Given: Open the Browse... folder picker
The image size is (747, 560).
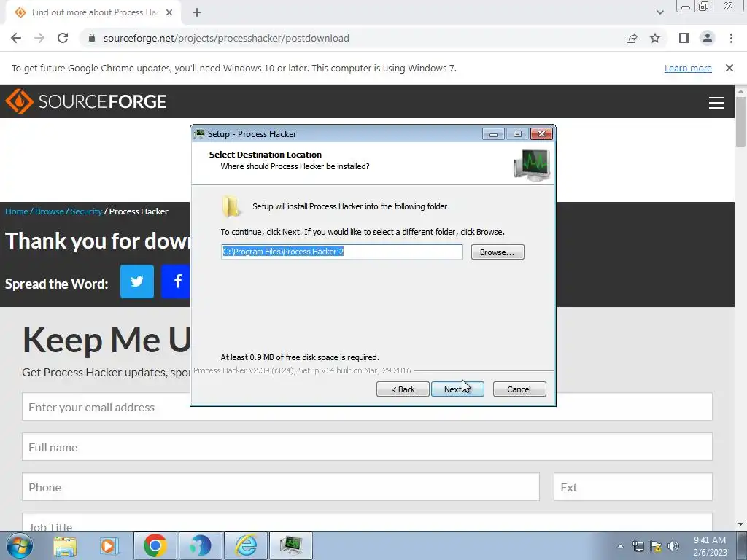Looking at the screenshot, I should (x=498, y=252).
